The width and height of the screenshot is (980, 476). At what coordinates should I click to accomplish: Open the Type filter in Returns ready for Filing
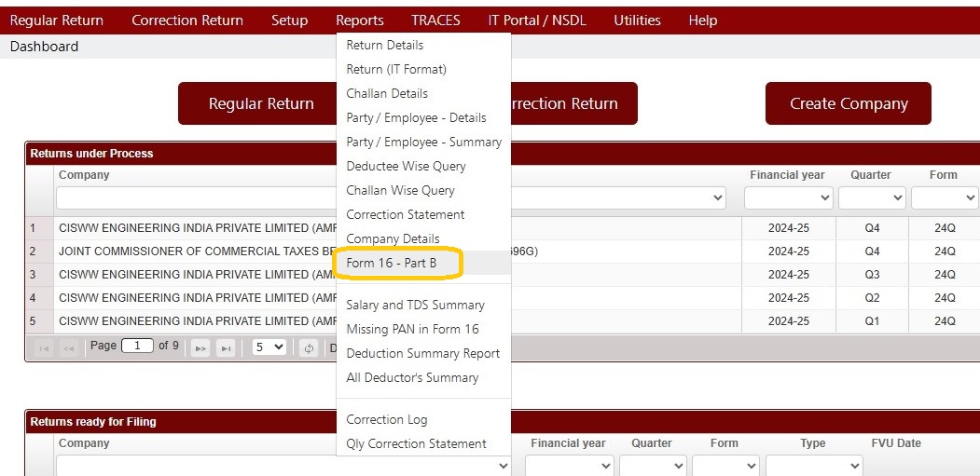pyautogui.click(x=814, y=466)
